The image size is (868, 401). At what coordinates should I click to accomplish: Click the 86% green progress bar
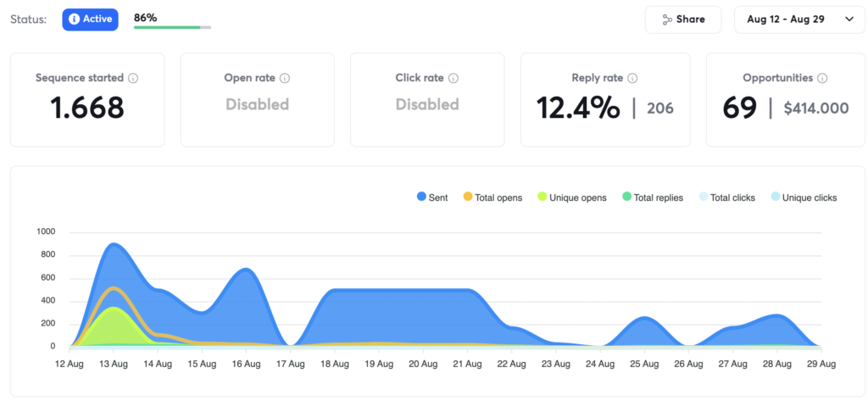pos(172,27)
